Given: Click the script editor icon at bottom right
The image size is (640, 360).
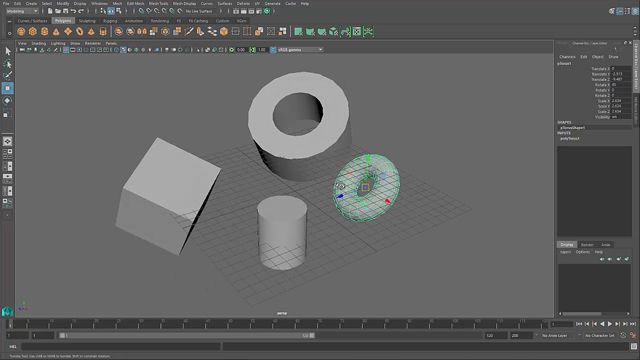Looking at the screenshot, I should tap(633, 347).
